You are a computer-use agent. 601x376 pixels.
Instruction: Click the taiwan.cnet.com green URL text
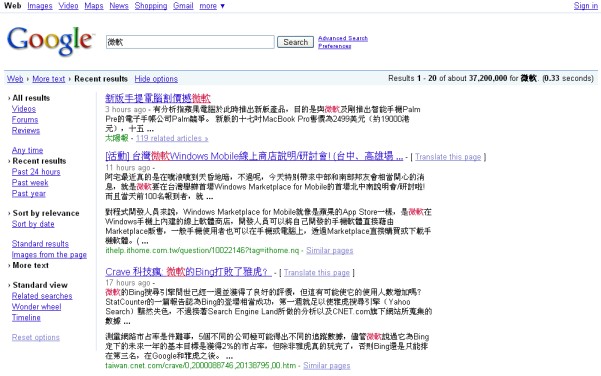[x=200, y=366]
